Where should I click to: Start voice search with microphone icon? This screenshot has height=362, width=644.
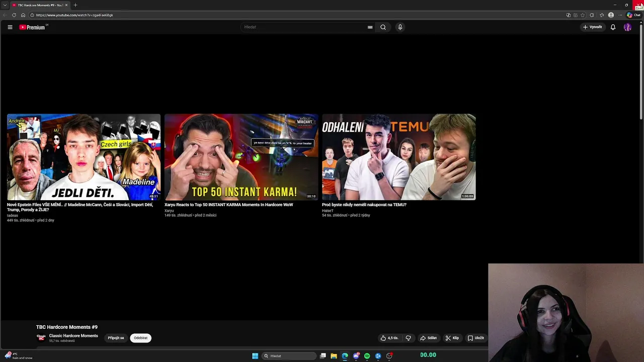pos(400,27)
